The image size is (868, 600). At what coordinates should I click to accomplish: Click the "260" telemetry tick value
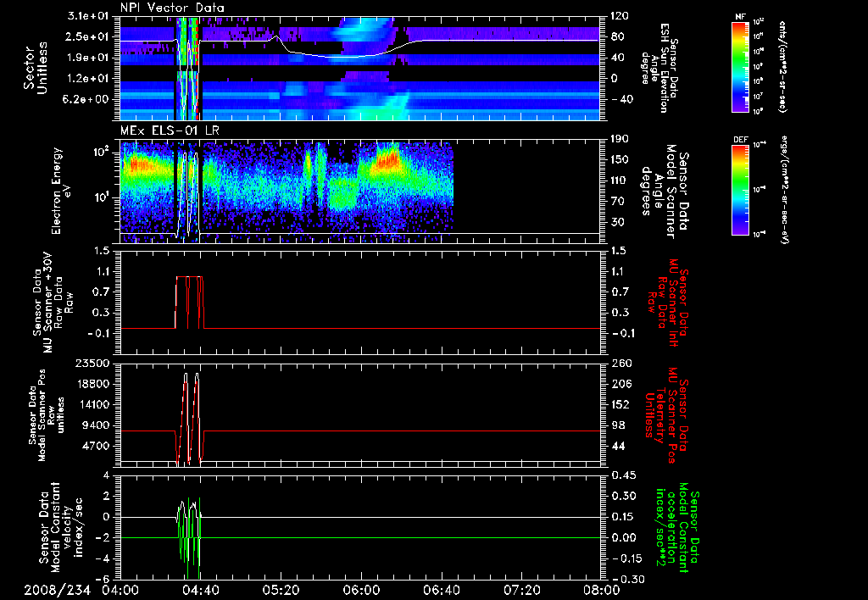click(620, 364)
